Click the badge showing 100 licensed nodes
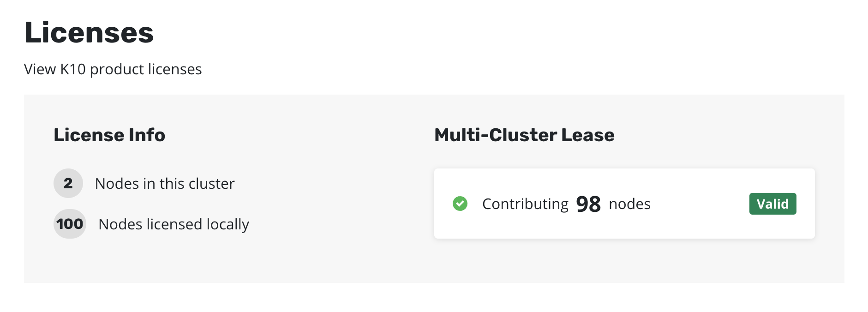The width and height of the screenshot is (868, 312). click(70, 224)
